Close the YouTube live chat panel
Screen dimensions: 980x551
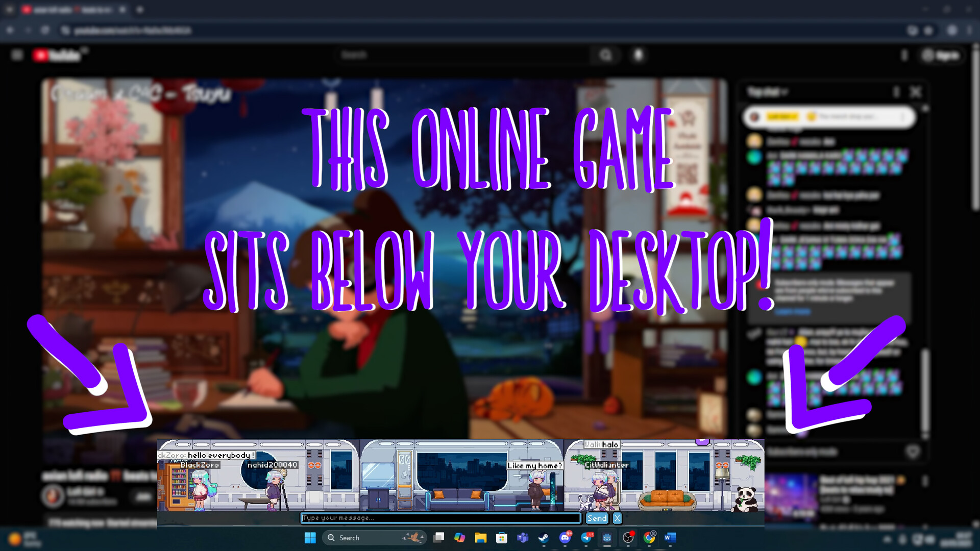click(x=916, y=92)
